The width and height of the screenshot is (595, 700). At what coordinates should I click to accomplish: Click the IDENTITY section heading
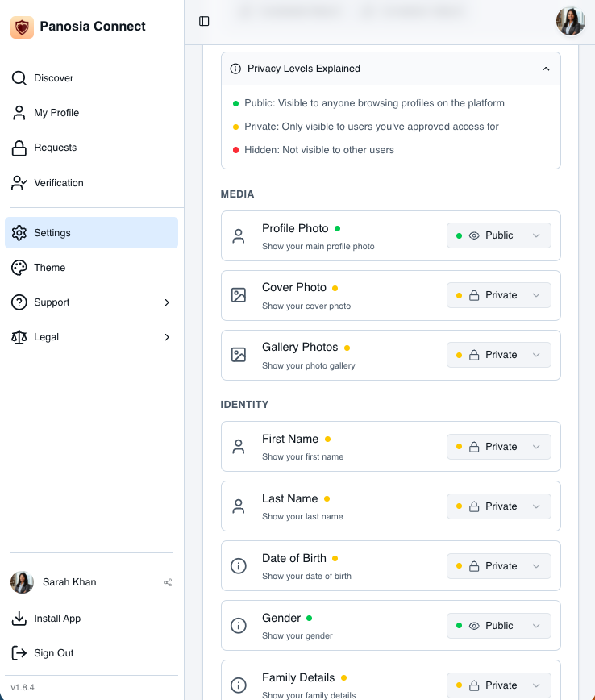click(x=244, y=405)
